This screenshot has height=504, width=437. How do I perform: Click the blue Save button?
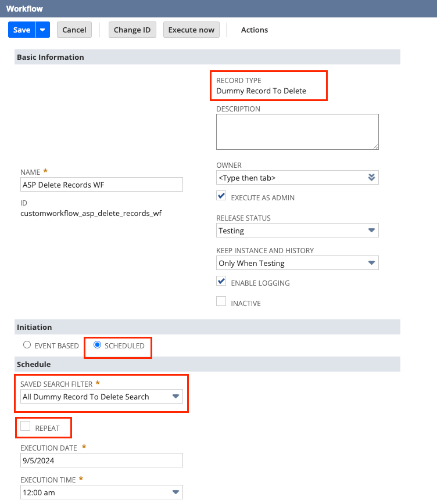[x=22, y=30]
